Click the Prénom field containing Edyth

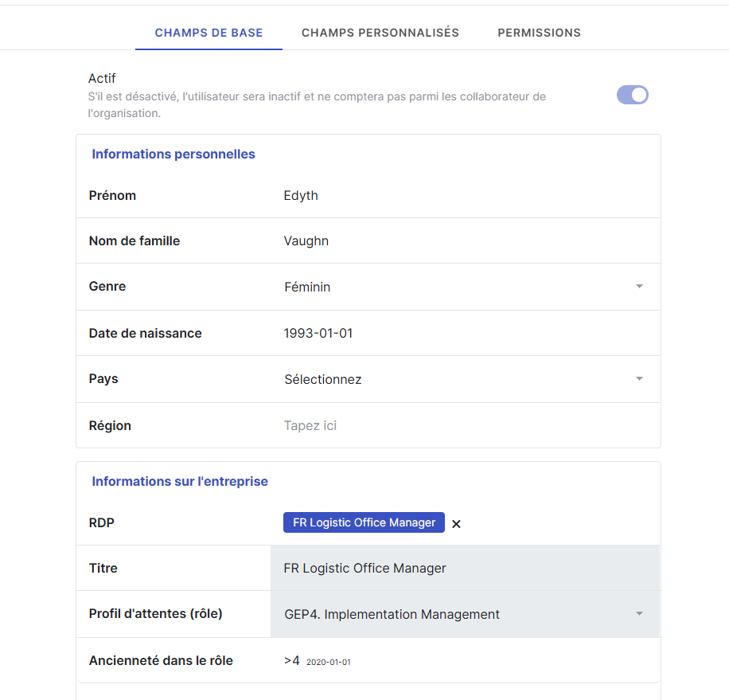pos(462,196)
